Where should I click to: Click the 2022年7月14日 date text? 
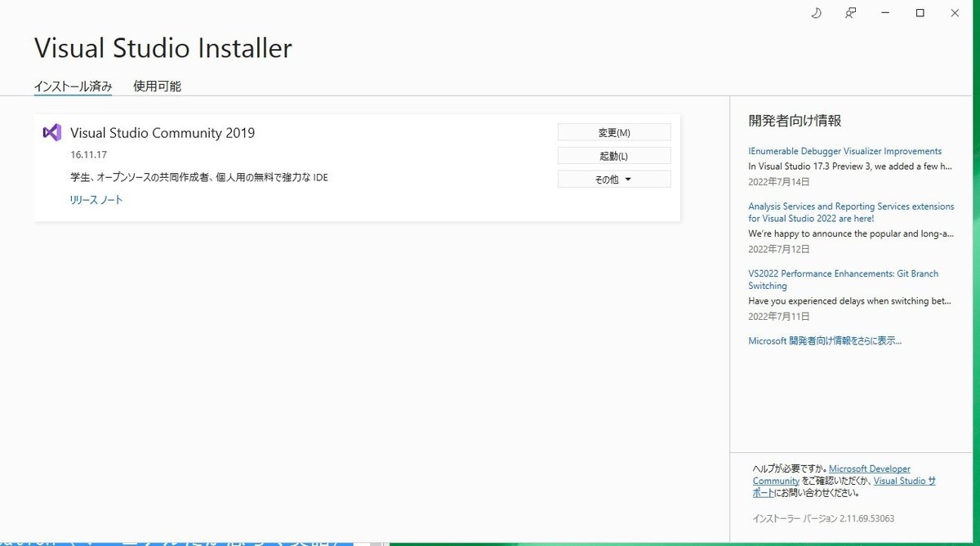point(779,182)
